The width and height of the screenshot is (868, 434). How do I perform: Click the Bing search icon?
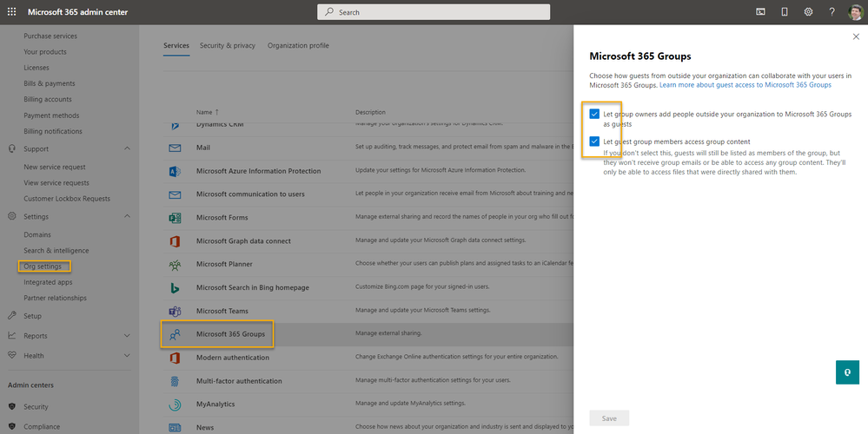[x=175, y=287]
